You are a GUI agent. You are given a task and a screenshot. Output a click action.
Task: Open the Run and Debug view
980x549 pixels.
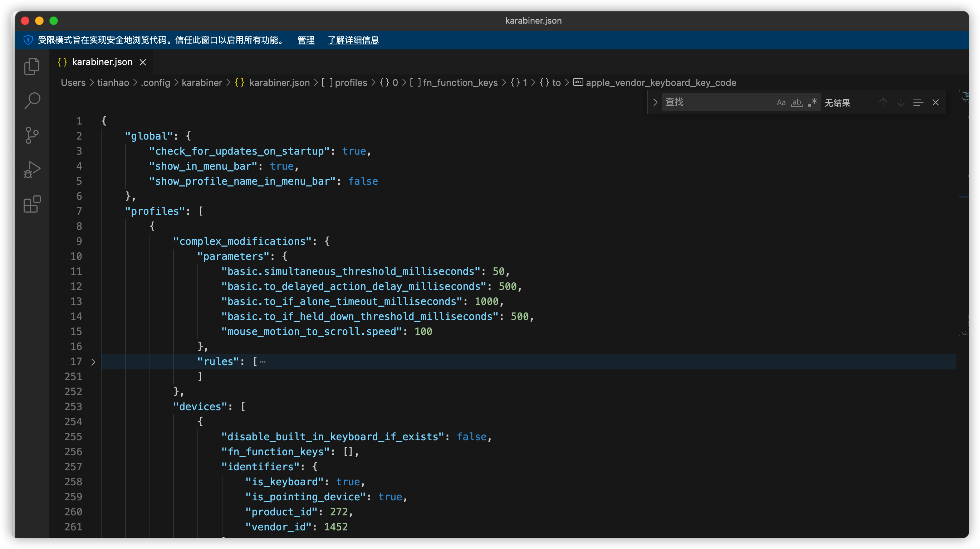point(32,170)
